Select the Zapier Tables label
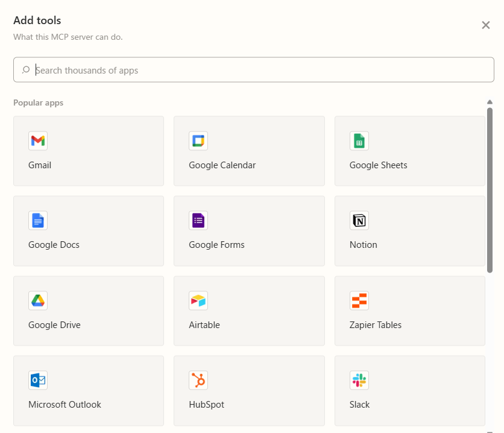 point(376,325)
